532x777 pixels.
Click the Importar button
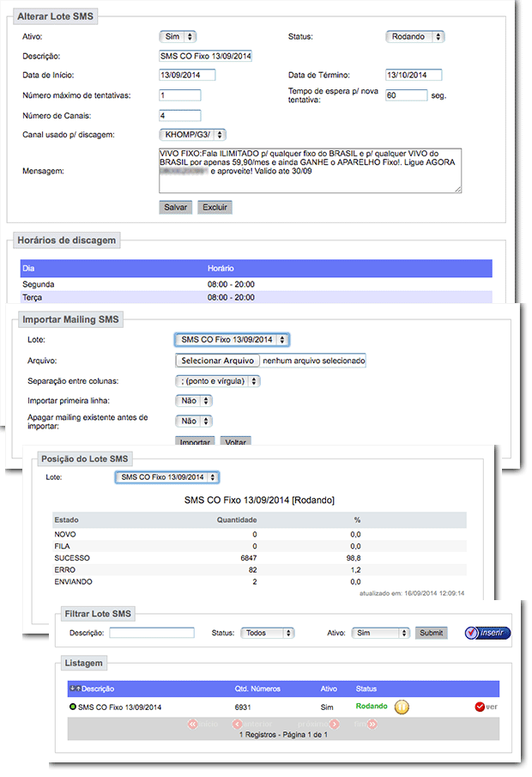click(x=195, y=440)
